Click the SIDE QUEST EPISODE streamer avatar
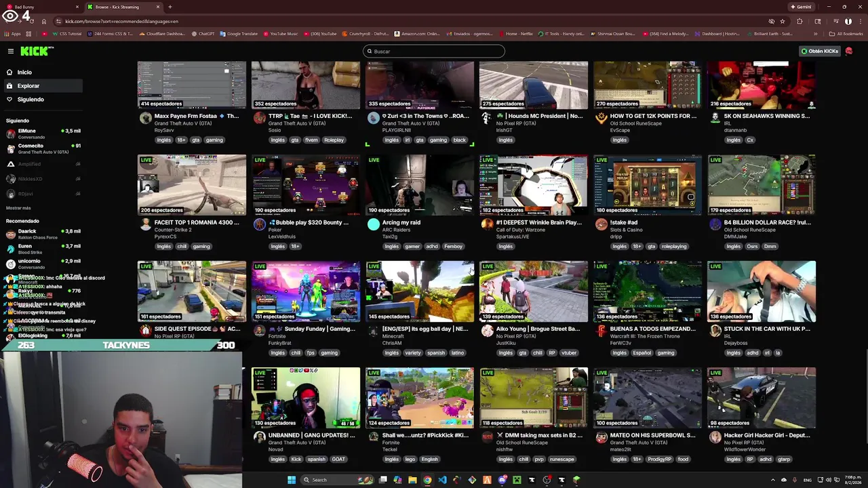868x488 pixels. (x=146, y=331)
